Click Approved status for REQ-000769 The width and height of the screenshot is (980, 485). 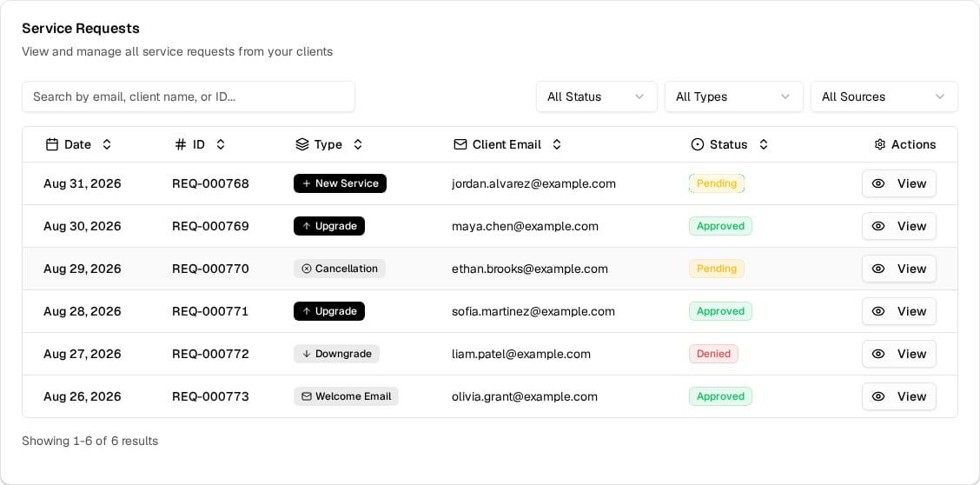point(720,226)
